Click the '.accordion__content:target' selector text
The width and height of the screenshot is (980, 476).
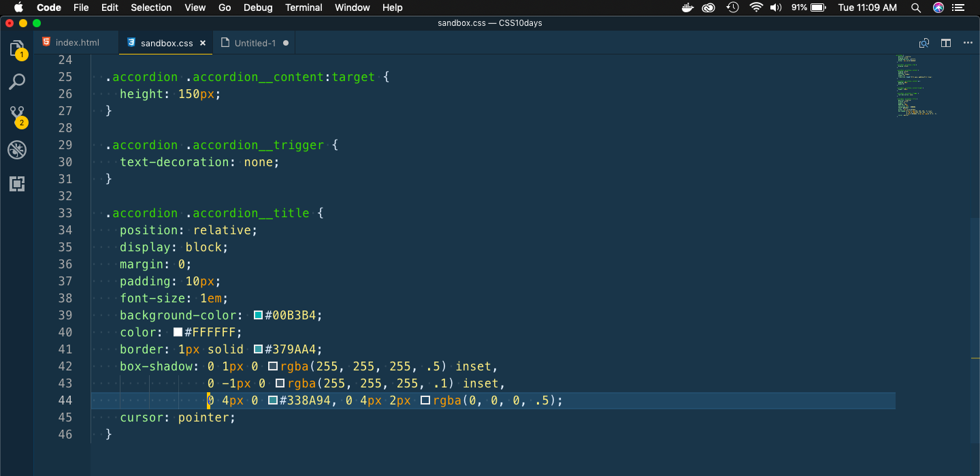point(280,77)
